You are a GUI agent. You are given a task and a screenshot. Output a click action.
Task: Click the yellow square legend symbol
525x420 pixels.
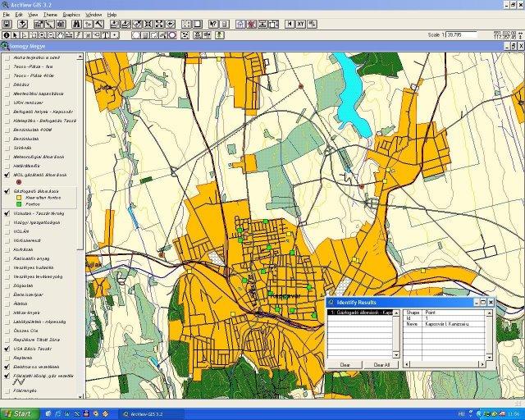[x=17, y=197]
